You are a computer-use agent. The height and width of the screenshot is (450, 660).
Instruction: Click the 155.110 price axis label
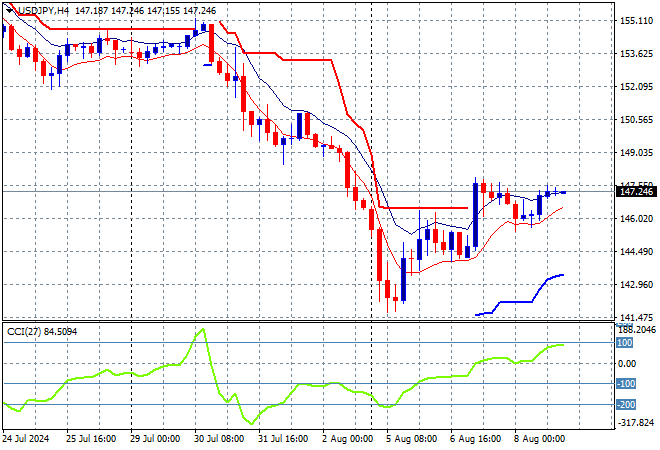point(637,20)
